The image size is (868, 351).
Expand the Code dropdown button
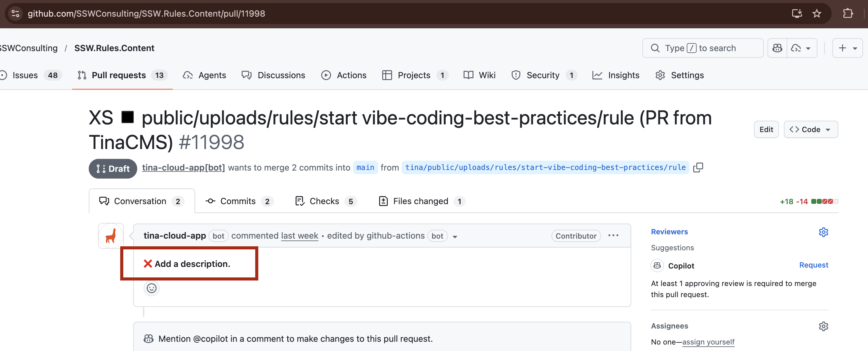point(810,130)
